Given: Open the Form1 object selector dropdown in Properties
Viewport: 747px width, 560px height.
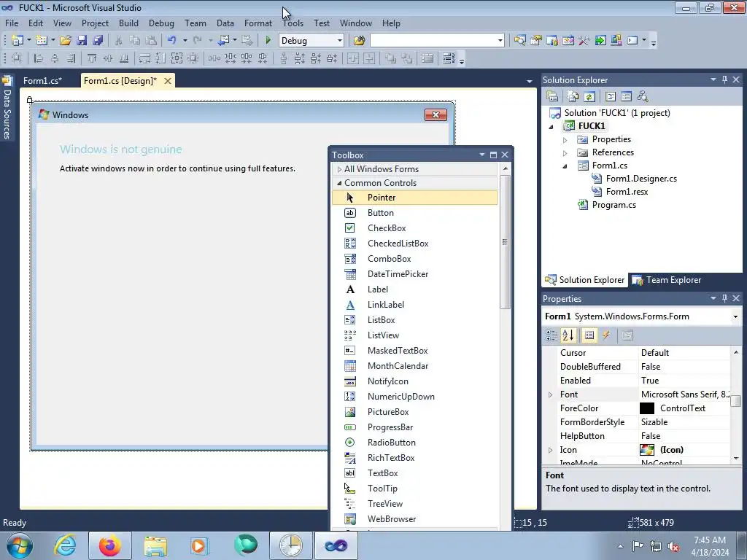Looking at the screenshot, I should pos(735,316).
